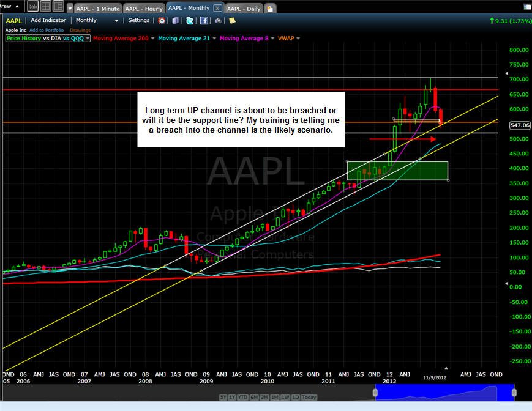This screenshot has height=411, width=532.
Task: Click the white triangle marker near the 700.00 price label
Action: click(506, 73)
